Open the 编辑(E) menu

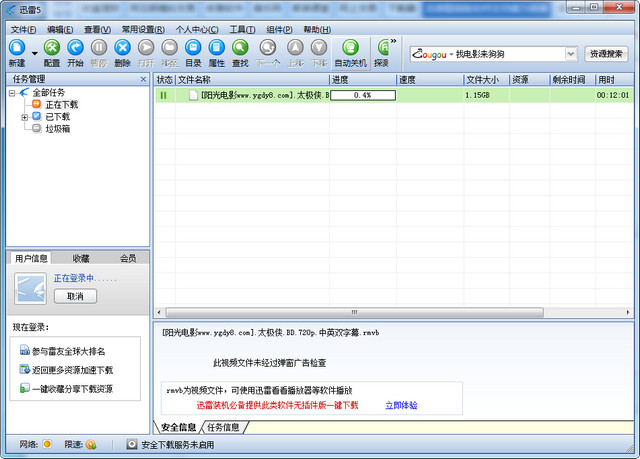point(60,29)
